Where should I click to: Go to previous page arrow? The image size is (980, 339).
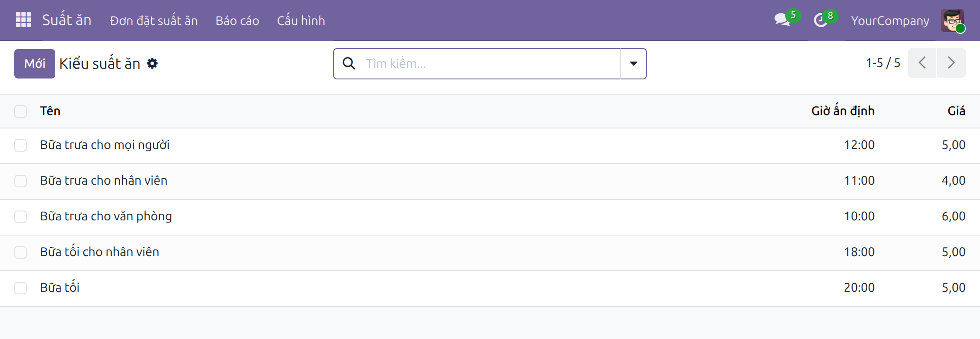(922, 63)
